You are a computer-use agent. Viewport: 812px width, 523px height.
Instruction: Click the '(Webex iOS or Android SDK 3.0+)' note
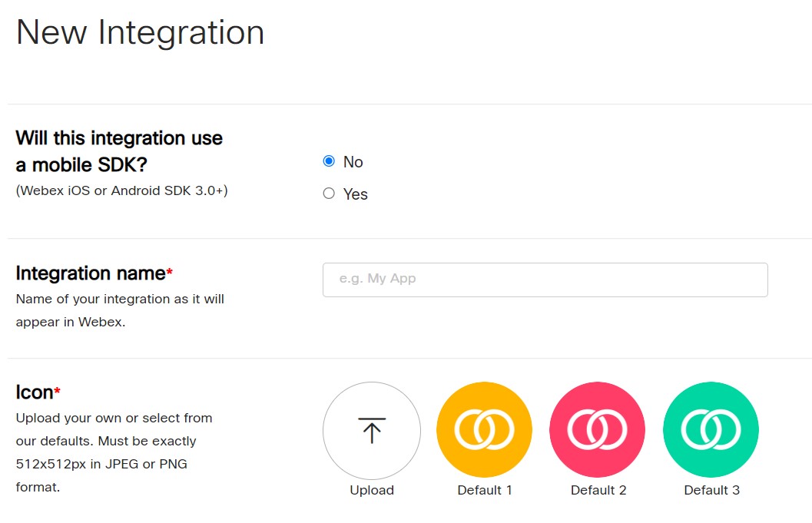[121, 190]
